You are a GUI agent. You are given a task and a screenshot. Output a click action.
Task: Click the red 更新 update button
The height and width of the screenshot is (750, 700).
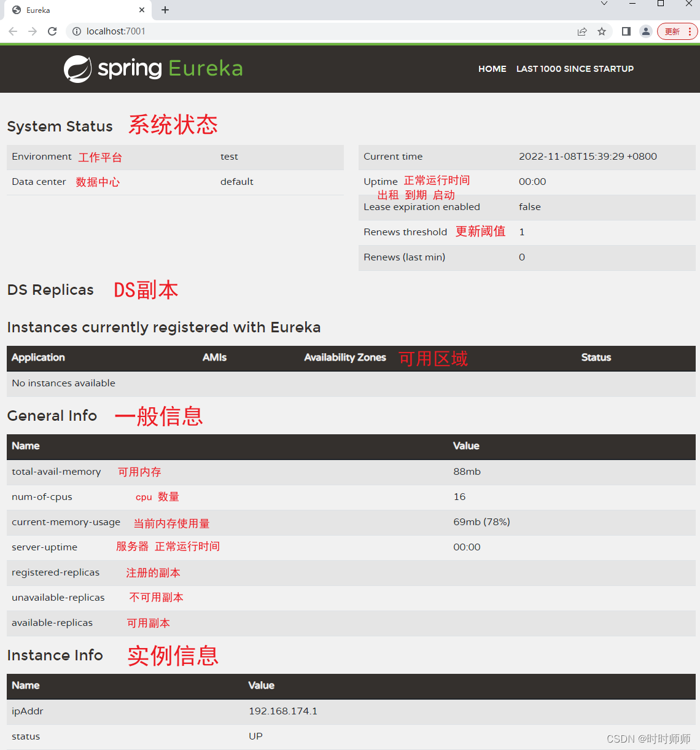point(677,31)
